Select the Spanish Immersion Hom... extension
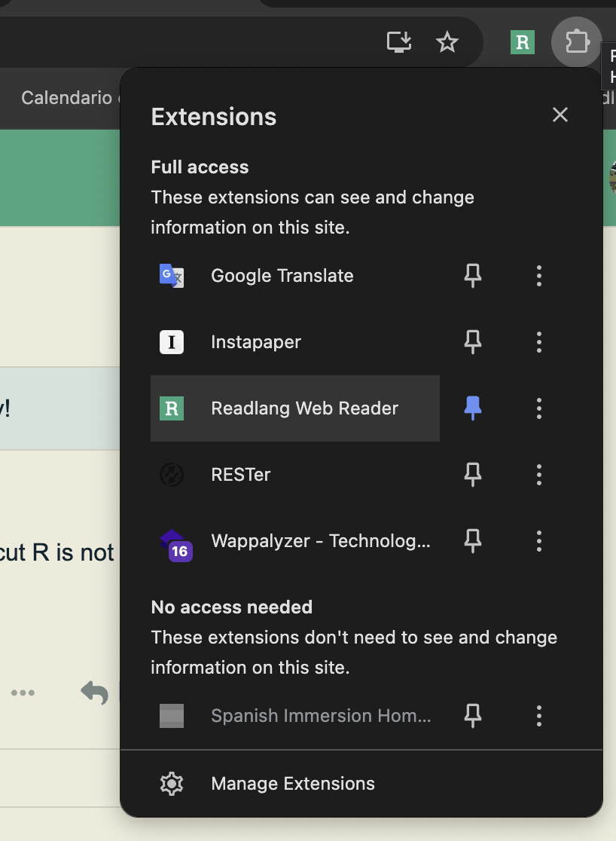The width and height of the screenshot is (616, 841). (x=321, y=716)
